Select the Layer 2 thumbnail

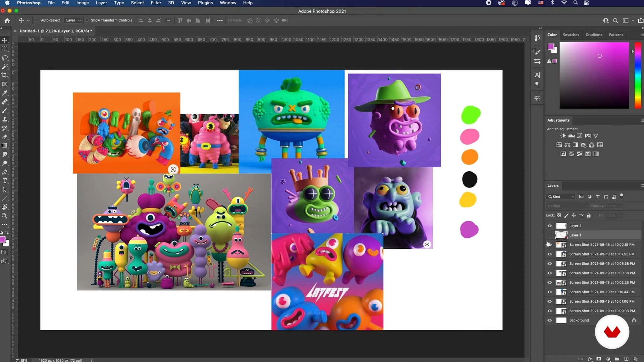click(x=561, y=226)
